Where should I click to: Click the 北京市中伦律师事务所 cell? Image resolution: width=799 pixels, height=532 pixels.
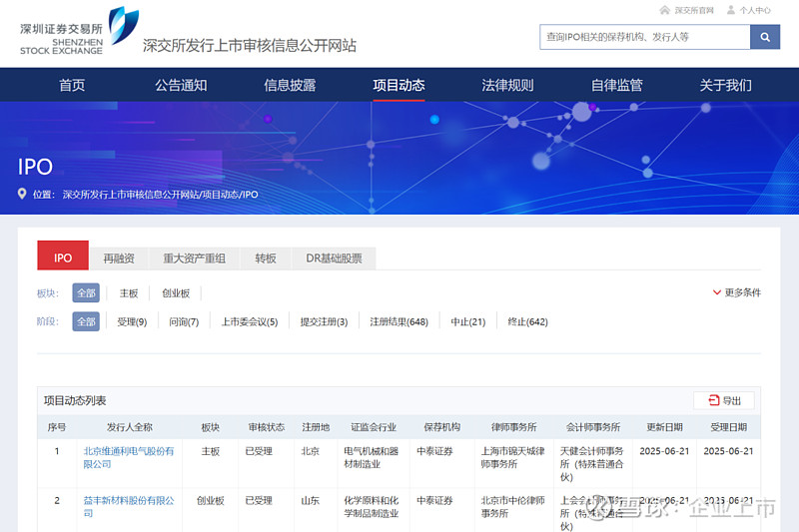(513, 507)
